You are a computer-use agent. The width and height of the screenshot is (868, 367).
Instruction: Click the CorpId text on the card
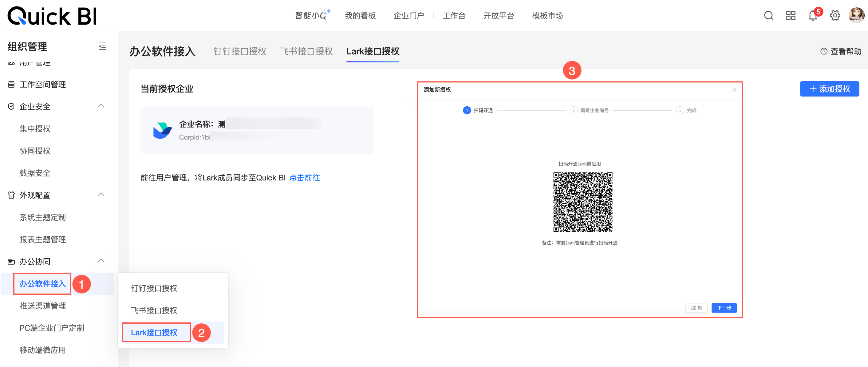(195, 137)
